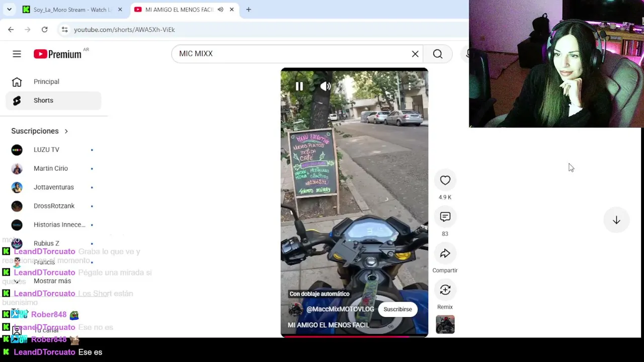
Task: Like the Short with 4.9 K likes
Action: [x=445, y=180]
